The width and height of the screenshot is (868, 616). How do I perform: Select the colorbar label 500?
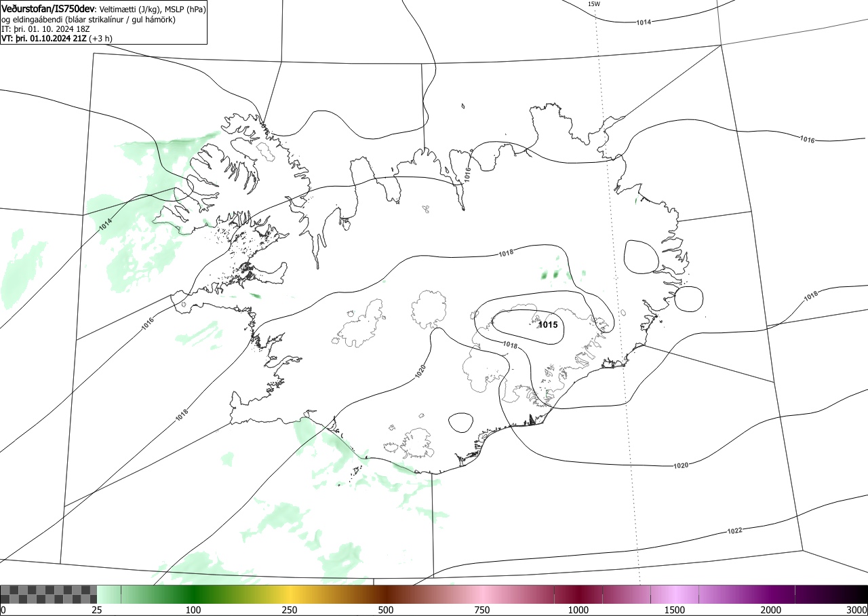[386, 611]
